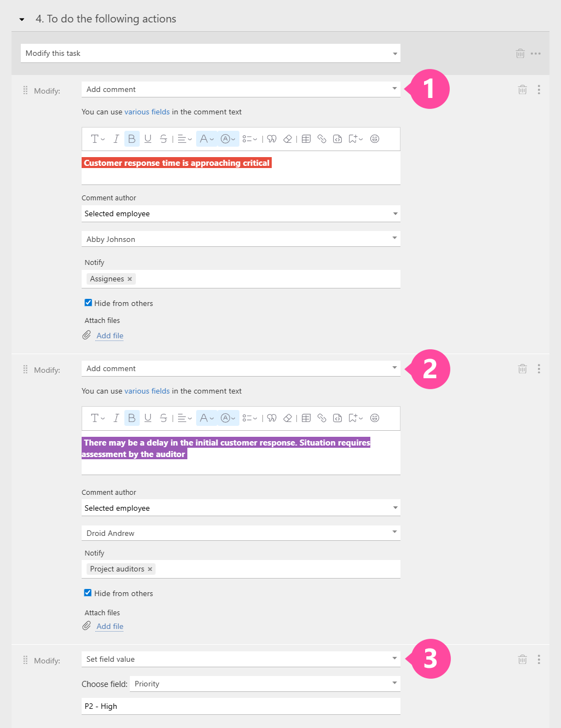Open the 'various fields' link in the second comment block
Image resolution: width=561 pixels, height=728 pixels.
tap(147, 391)
